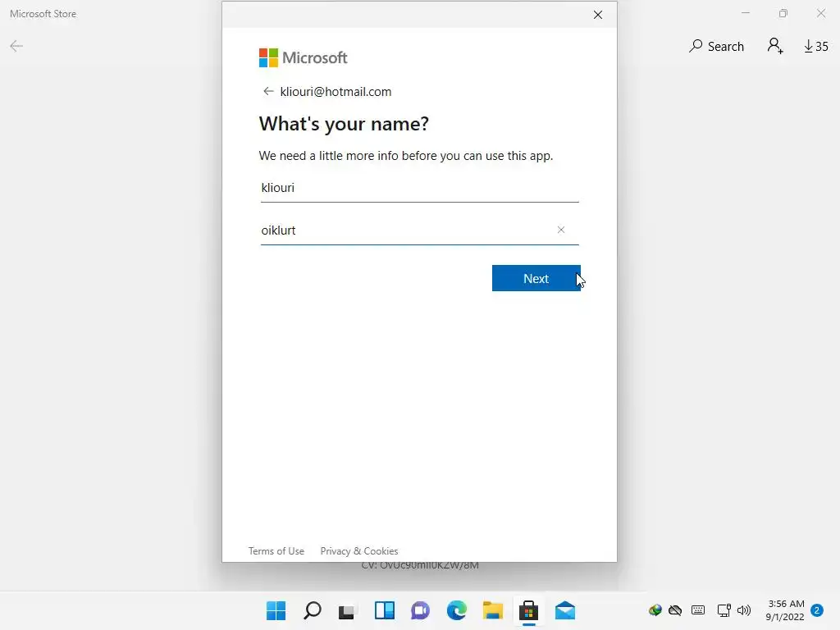
Task: Open the Terms of Use link
Action: [x=276, y=550]
